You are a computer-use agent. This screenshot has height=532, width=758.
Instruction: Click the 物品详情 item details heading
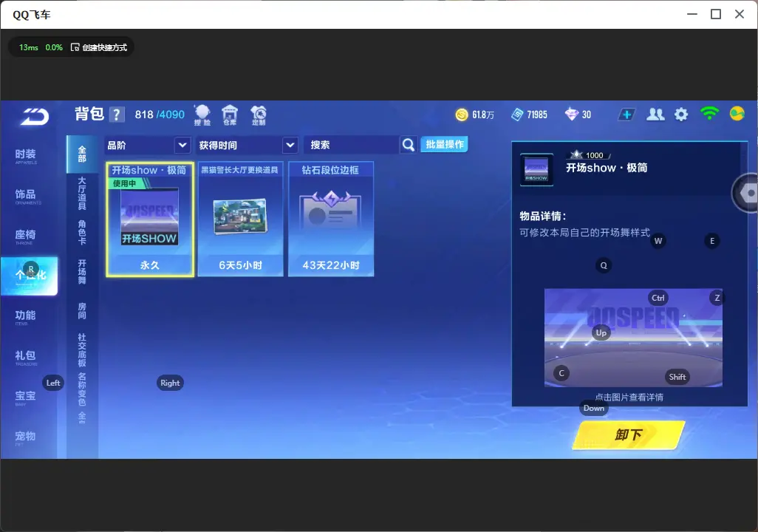click(542, 216)
